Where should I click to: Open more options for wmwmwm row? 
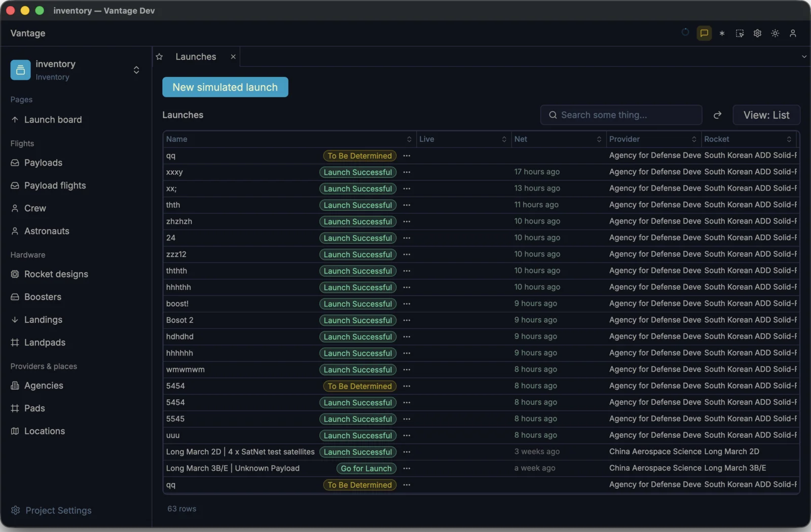[407, 370]
